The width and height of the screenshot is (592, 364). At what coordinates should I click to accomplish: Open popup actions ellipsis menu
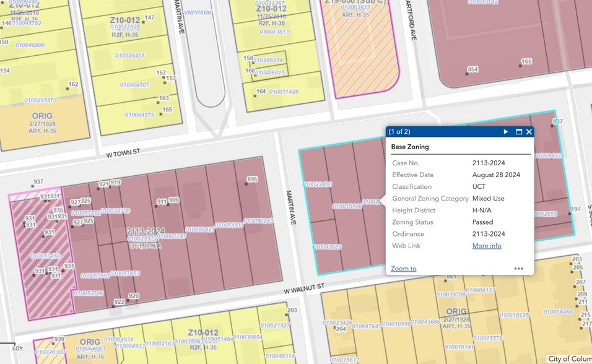(519, 269)
